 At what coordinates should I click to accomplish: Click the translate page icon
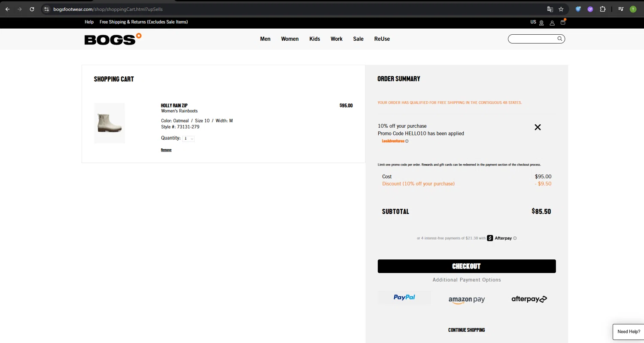pyautogui.click(x=550, y=9)
